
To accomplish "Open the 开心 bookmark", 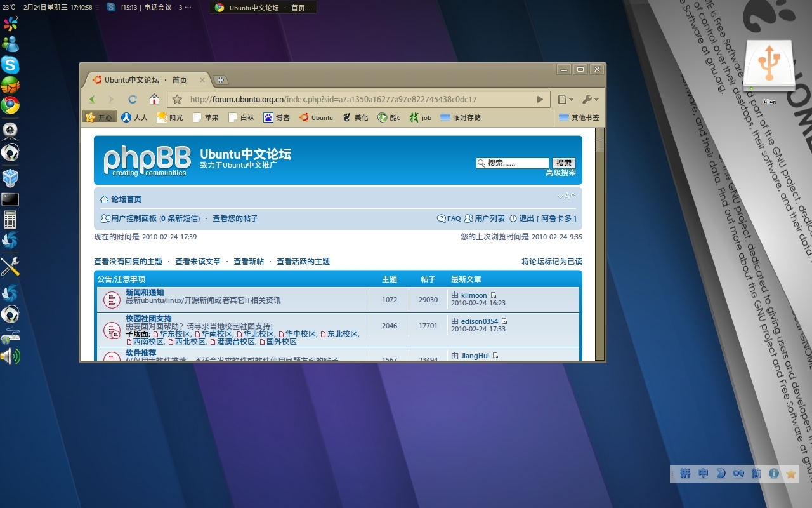I will pos(100,117).
